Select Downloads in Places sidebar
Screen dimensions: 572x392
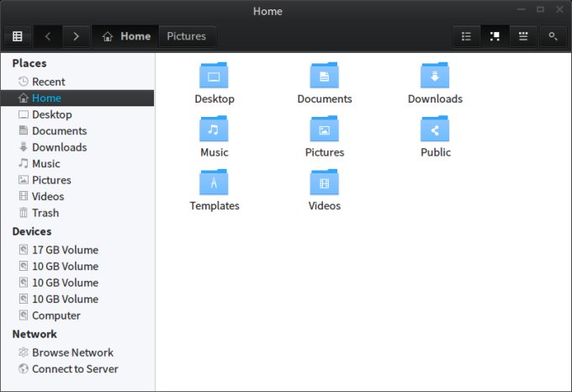coord(77,147)
